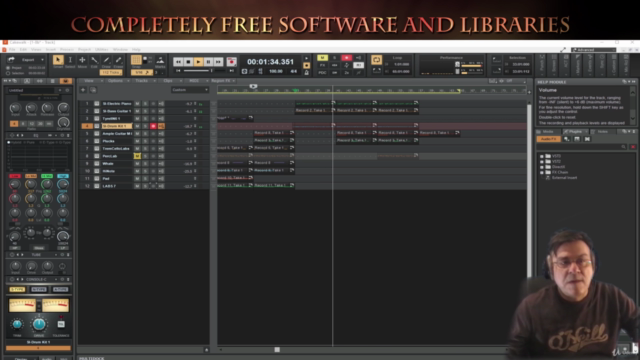640x360 pixels.
Task: Select the Selection export radio button
Action: pyautogui.click(x=8, y=73)
